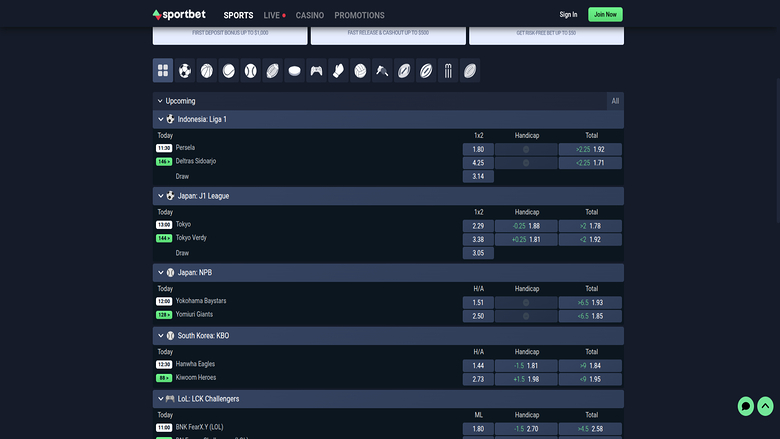Open 128 more markets for Yokohama Baystars match
Viewport: 780px width, 439px height.
pyautogui.click(x=164, y=315)
